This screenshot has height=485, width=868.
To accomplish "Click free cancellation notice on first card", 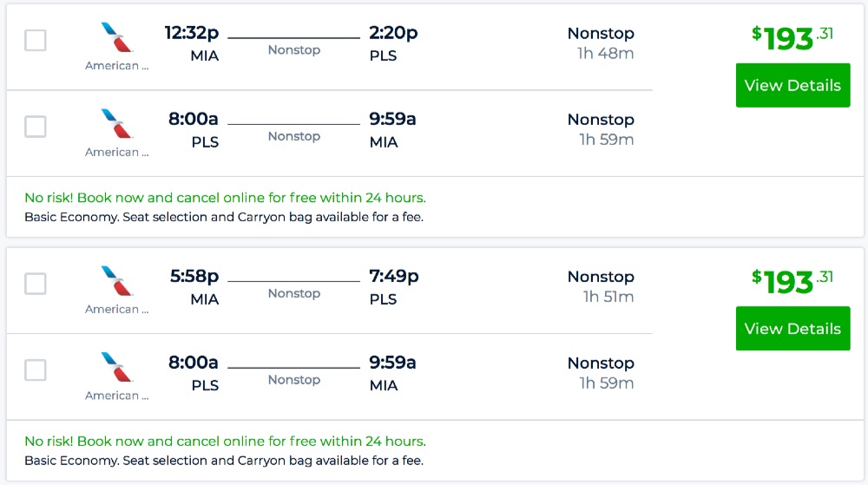I will point(225,198).
